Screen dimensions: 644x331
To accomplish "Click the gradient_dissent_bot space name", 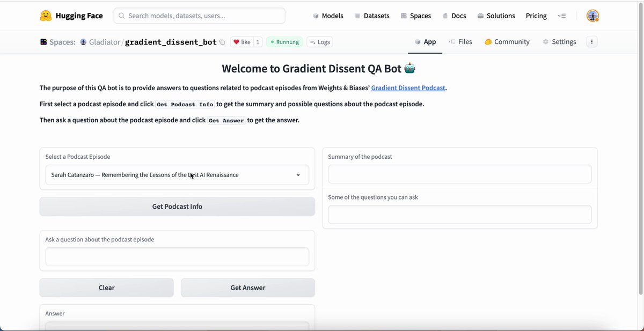I will pos(171,42).
